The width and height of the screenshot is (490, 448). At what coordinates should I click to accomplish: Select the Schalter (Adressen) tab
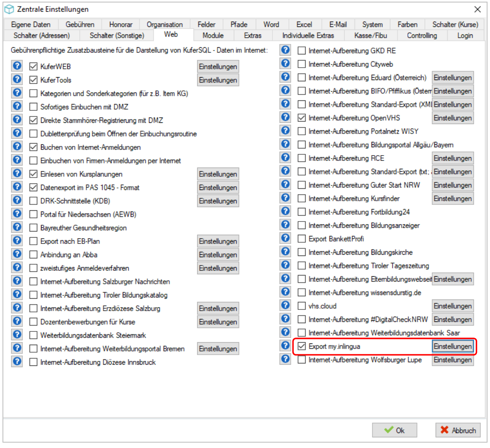[42, 35]
